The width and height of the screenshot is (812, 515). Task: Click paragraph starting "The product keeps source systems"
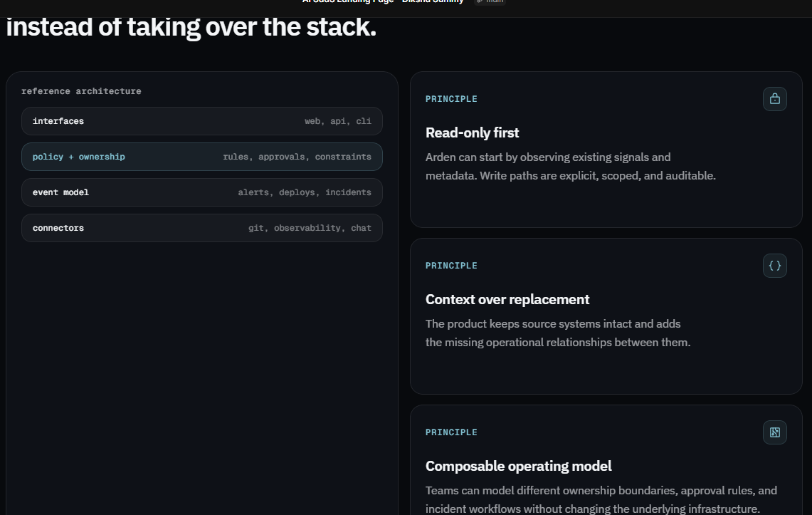[x=558, y=333]
